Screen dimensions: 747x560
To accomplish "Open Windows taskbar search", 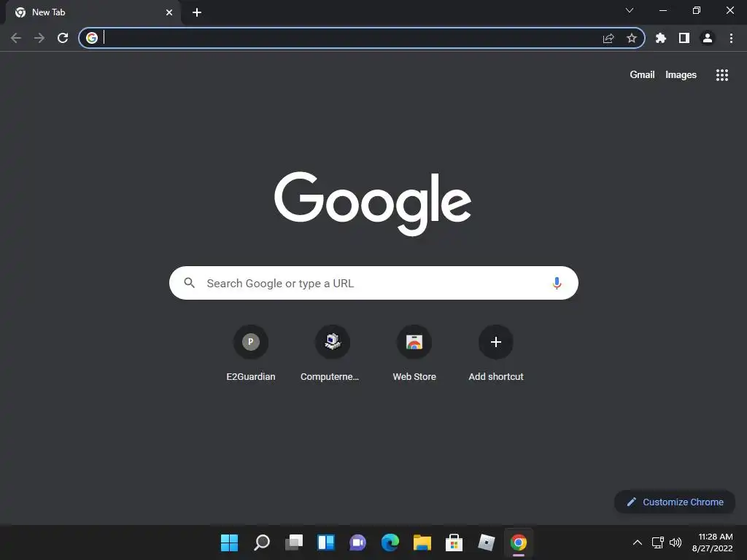I will click(x=262, y=542).
